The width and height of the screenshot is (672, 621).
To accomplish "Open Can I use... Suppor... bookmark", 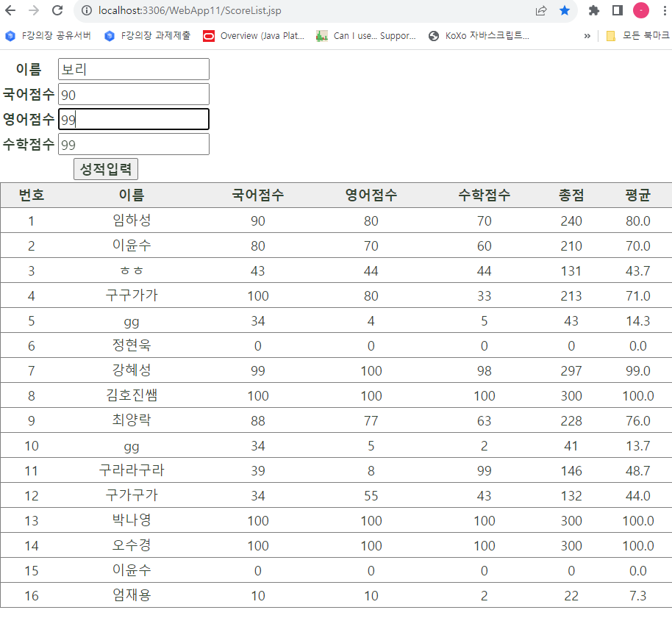I will click(x=366, y=36).
